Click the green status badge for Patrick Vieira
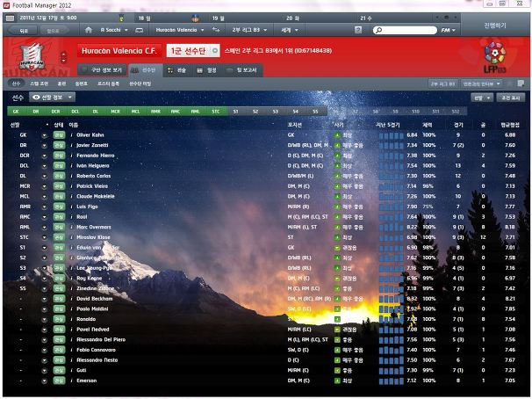The height and width of the screenshot is (399, 532). pyautogui.click(x=59, y=186)
